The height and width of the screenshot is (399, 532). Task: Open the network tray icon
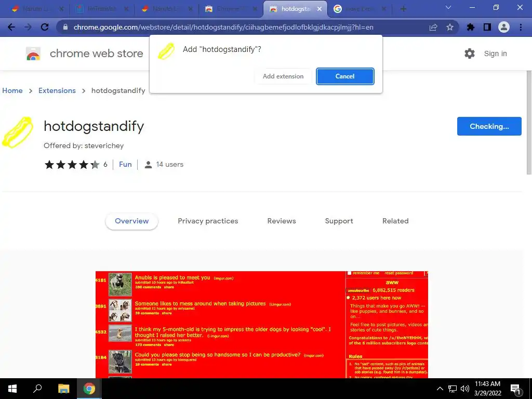pos(453,389)
